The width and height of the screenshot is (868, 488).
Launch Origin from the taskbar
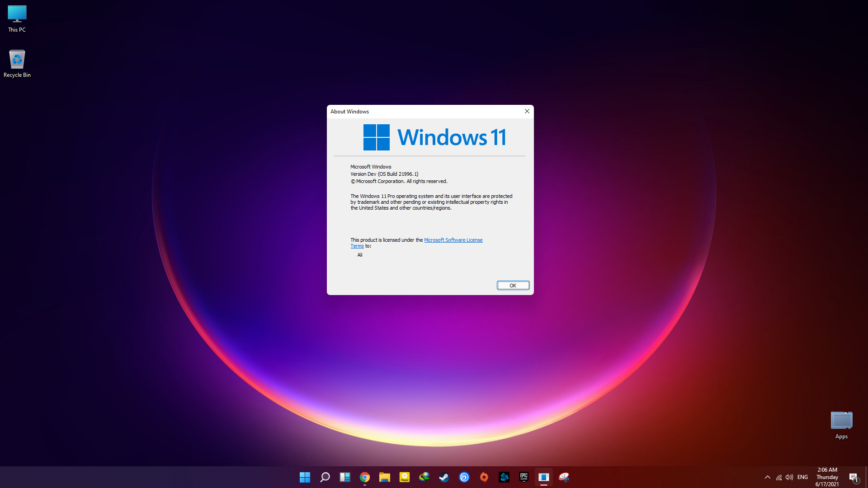(x=484, y=477)
